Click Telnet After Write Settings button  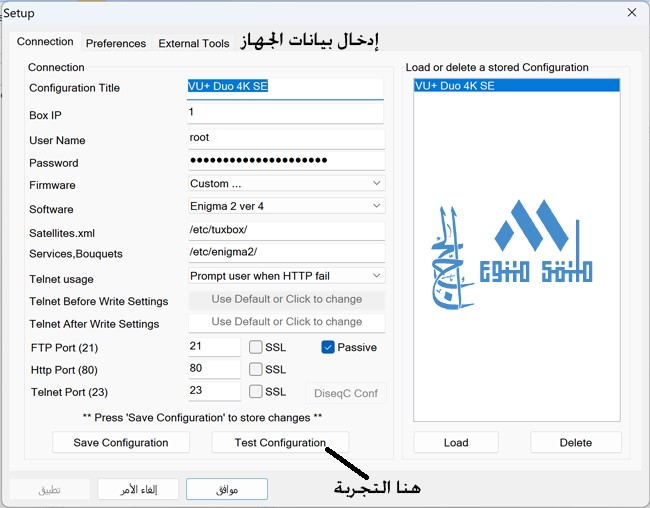[x=286, y=322]
